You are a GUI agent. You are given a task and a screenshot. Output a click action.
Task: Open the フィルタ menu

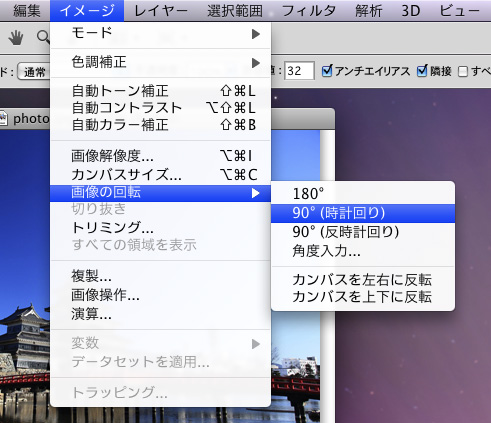pos(309,11)
